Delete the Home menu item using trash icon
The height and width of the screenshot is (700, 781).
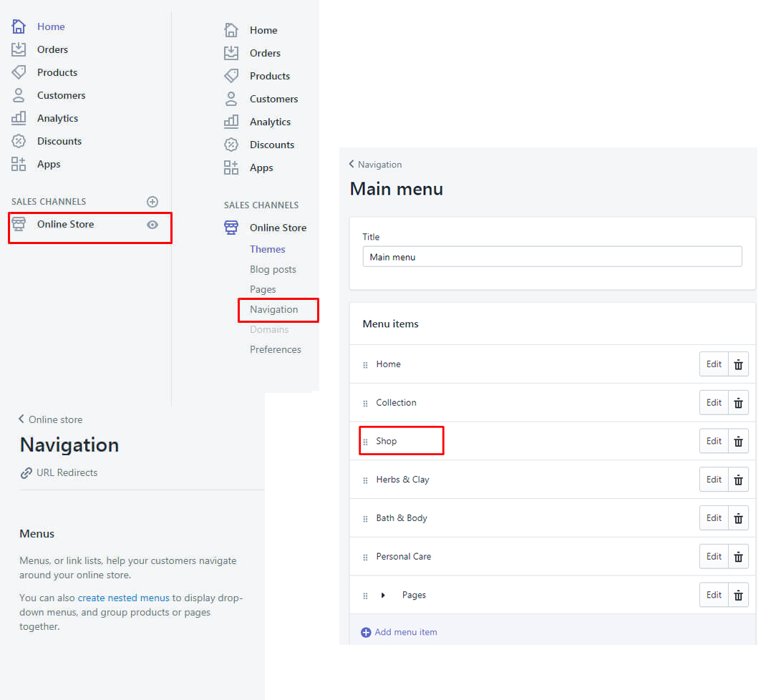coord(738,364)
